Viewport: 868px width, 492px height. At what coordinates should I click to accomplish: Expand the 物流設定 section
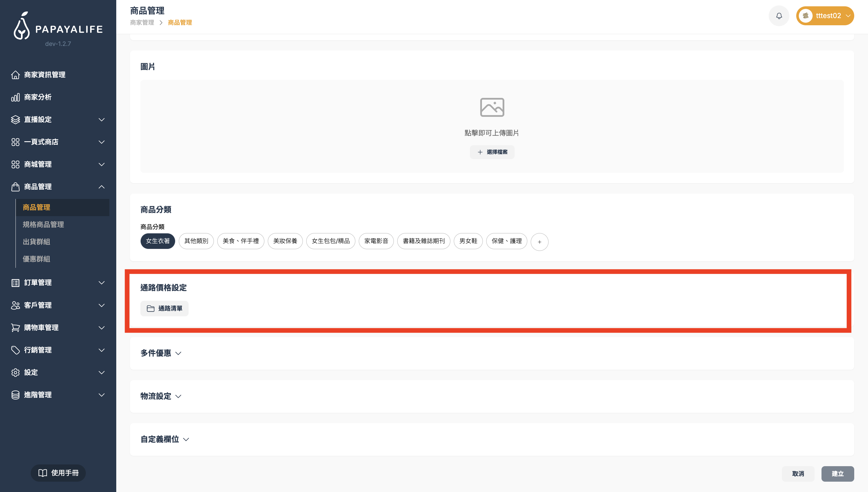click(161, 396)
